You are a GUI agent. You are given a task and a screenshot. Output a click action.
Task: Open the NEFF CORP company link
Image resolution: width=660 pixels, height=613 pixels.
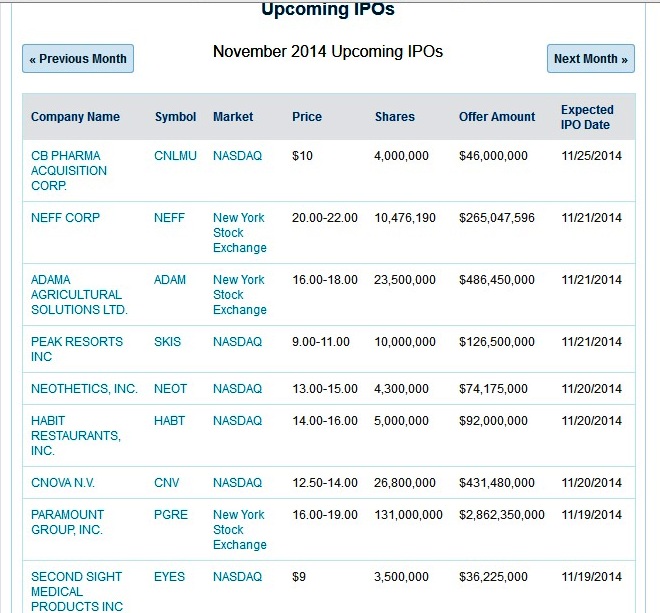pyautogui.click(x=65, y=218)
